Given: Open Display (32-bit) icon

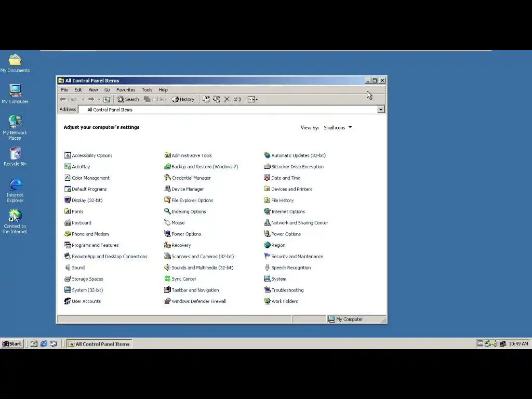Looking at the screenshot, I should (x=68, y=200).
